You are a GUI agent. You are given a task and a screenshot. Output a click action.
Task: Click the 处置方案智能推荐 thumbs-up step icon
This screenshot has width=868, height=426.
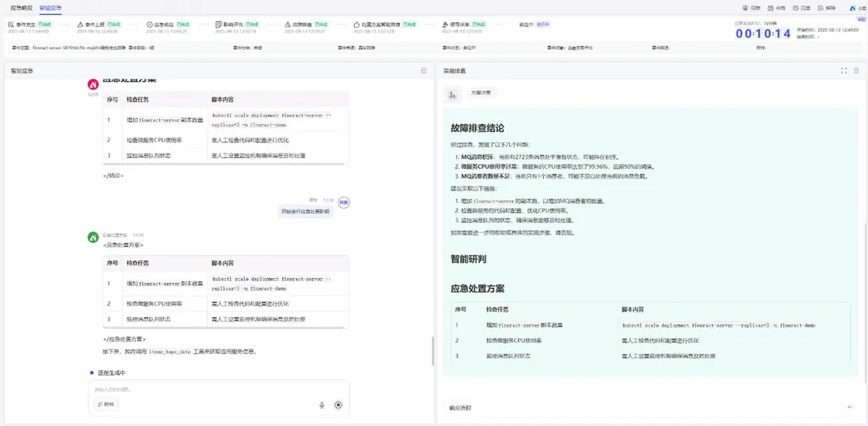(x=357, y=25)
